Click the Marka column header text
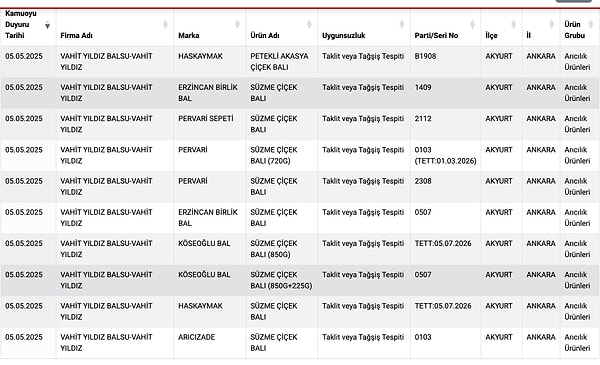 click(x=189, y=36)
